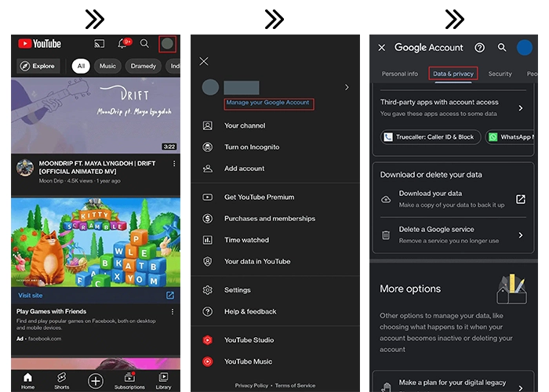Screen dimensions: 549x392
Task: Open YouTube notifications bell
Action: pyautogui.click(x=122, y=44)
